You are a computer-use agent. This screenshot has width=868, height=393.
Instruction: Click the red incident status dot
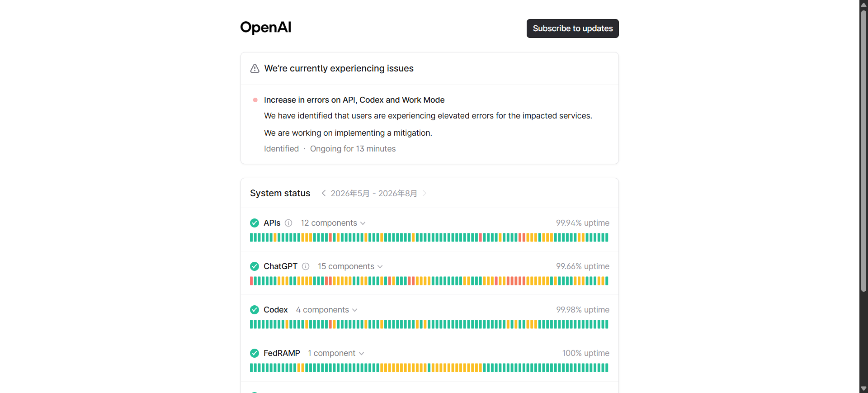(255, 100)
